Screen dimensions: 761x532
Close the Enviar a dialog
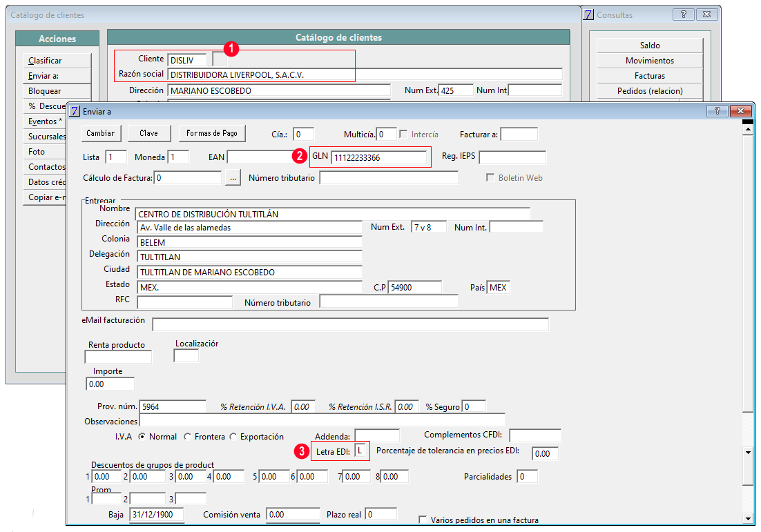(x=740, y=111)
